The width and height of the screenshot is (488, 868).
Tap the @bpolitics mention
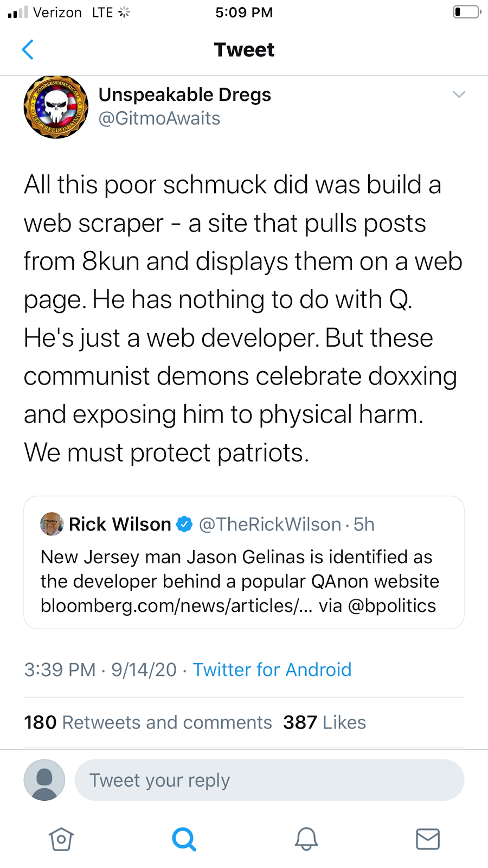391,606
